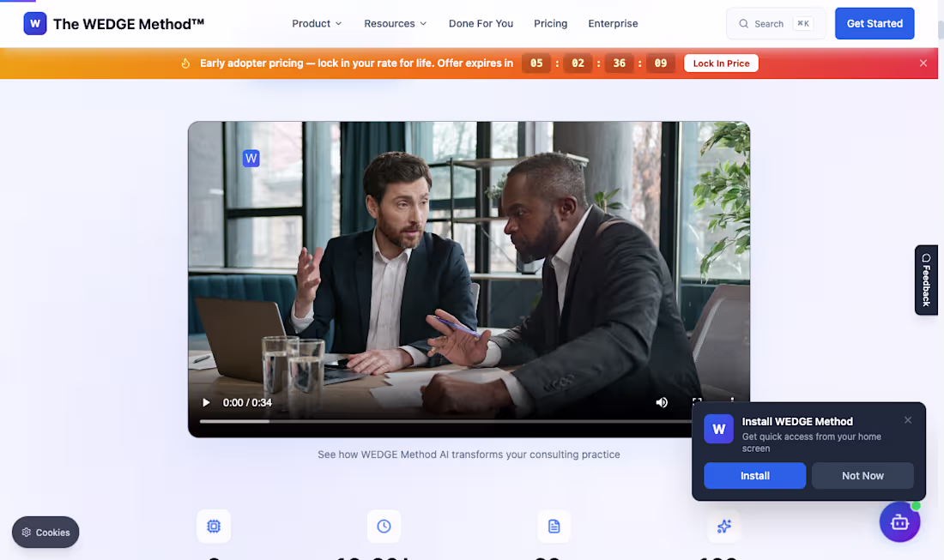
Task: Click the WEDGE Method logo icon in header
Action: click(35, 23)
